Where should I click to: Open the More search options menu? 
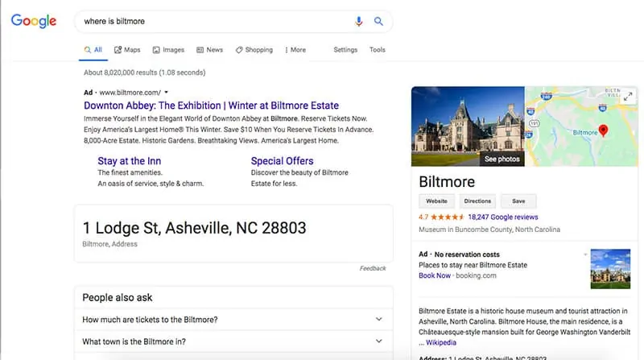point(295,50)
